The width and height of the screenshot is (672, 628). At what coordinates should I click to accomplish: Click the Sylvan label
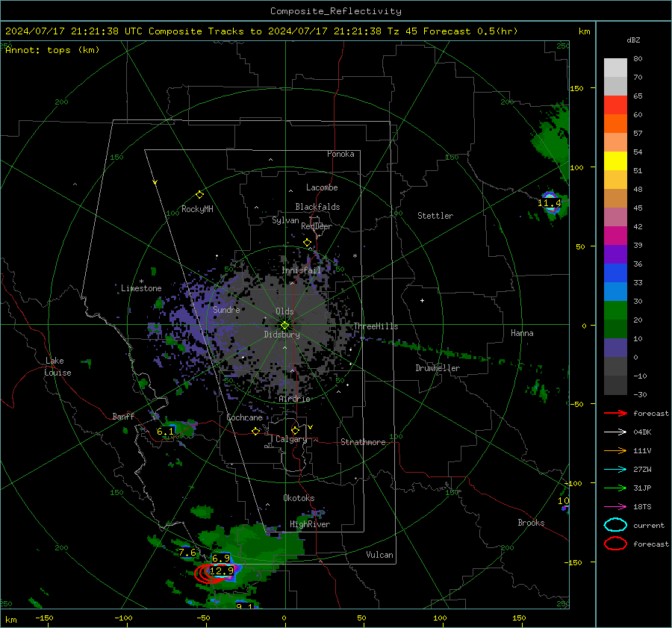(x=285, y=220)
